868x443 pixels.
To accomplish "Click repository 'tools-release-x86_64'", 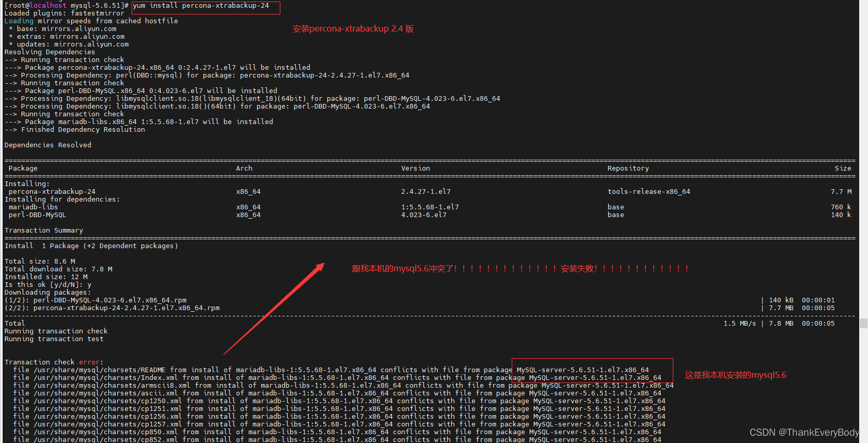I will click(649, 192).
